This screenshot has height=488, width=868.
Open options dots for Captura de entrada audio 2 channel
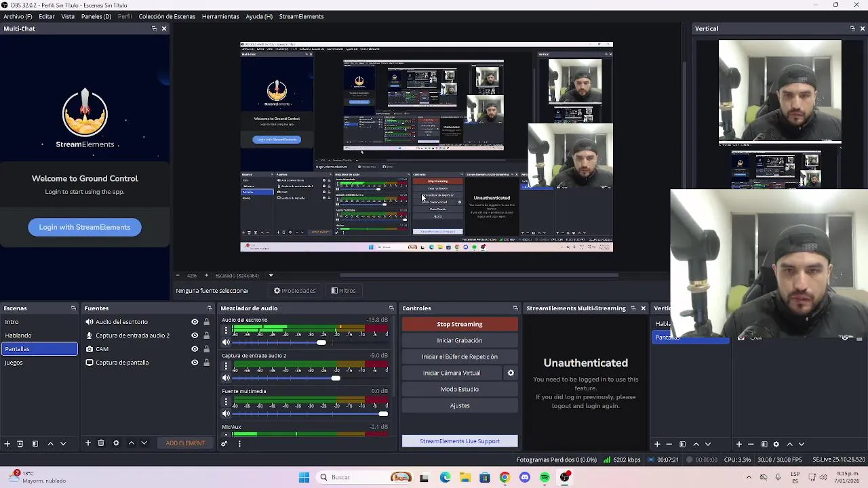226,366
